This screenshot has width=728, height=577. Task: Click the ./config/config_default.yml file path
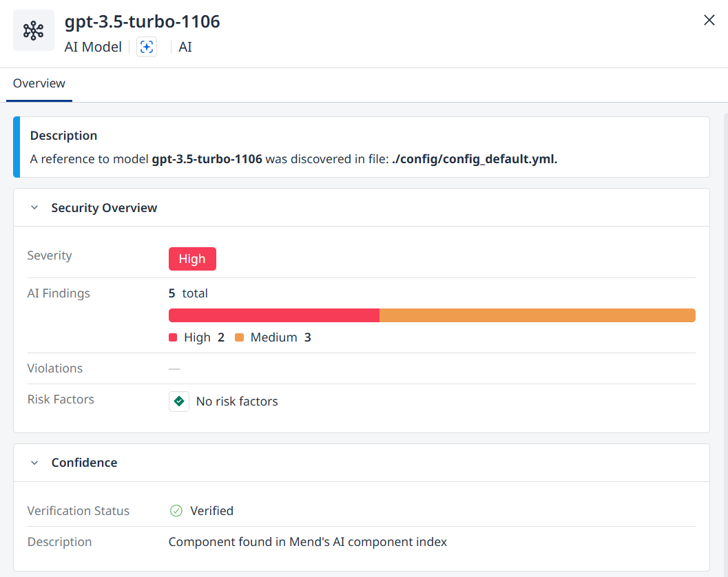coord(475,159)
